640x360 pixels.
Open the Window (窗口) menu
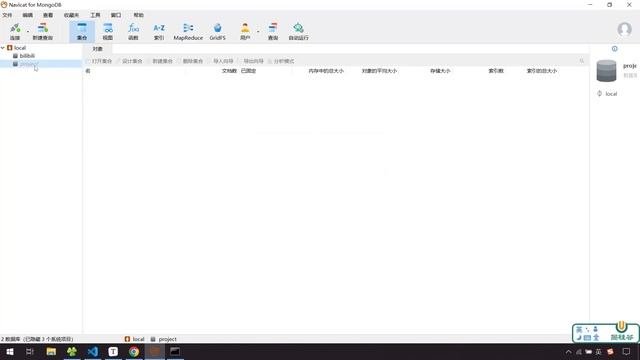tap(116, 15)
